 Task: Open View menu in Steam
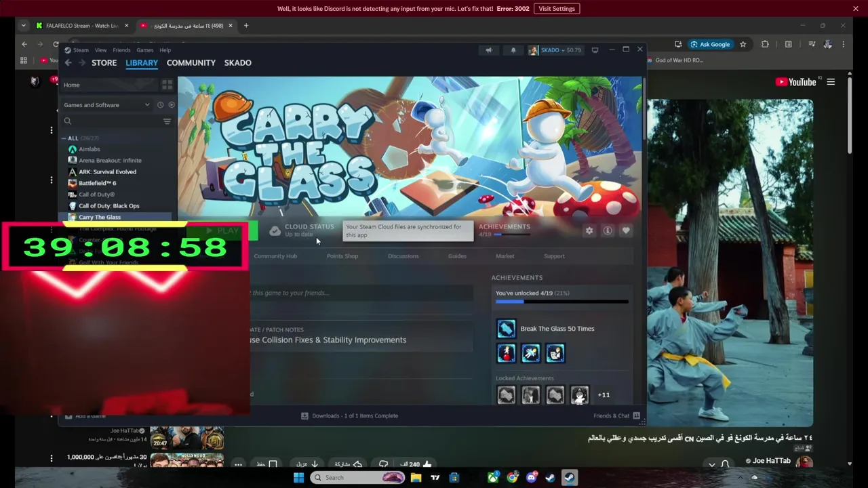(100, 50)
